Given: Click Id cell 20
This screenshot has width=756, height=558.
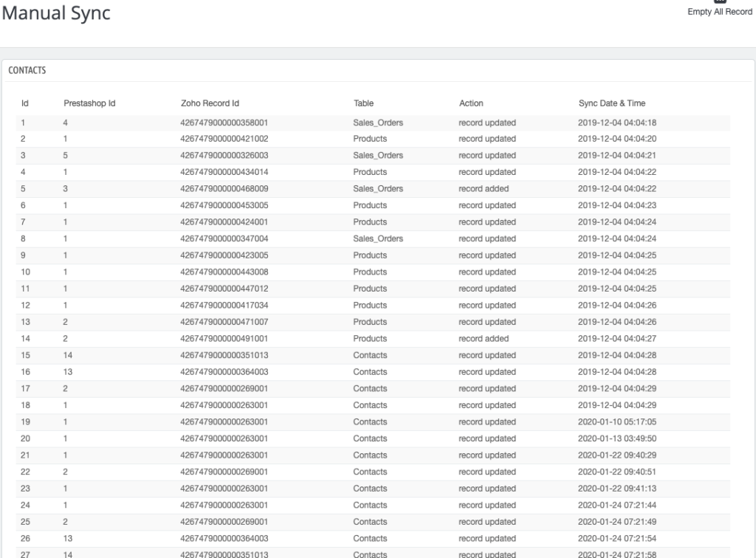Looking at the screenshot, I should [25, 438].
